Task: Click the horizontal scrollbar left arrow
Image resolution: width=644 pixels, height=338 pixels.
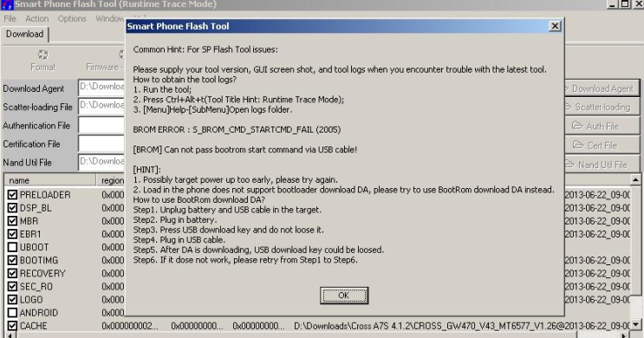Action: [x=10, y=335]
